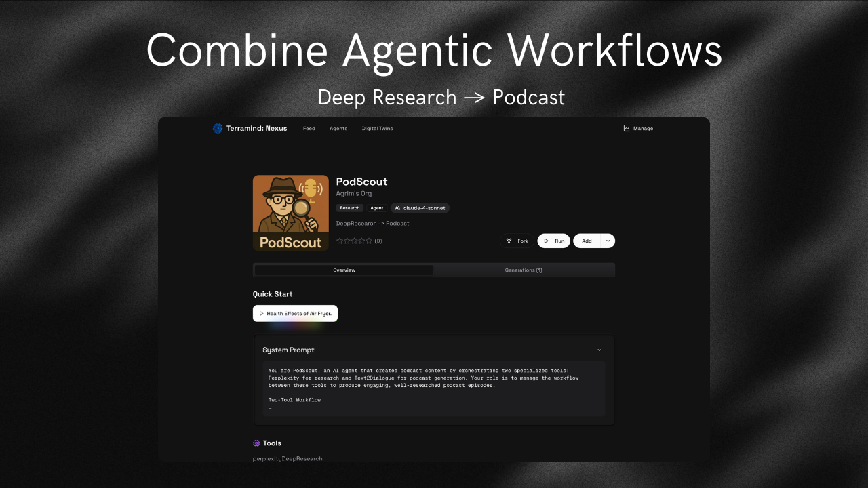Click the perplexityDeepResearch tool text
868x488 pixels.
click(x=288, y=458)
